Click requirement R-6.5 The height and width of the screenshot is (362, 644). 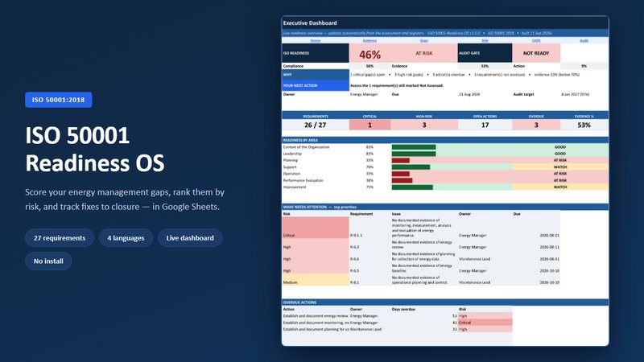point(354,271)
